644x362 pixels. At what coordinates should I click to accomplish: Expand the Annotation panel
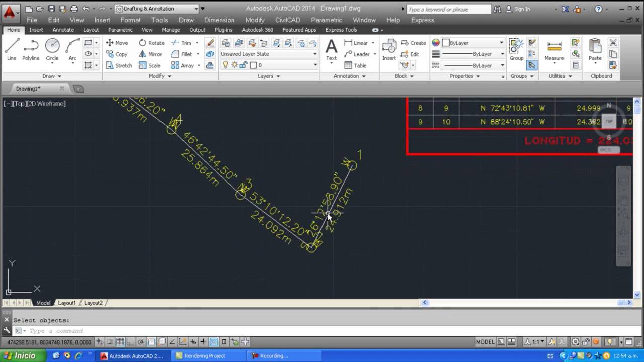pos(350,76)
